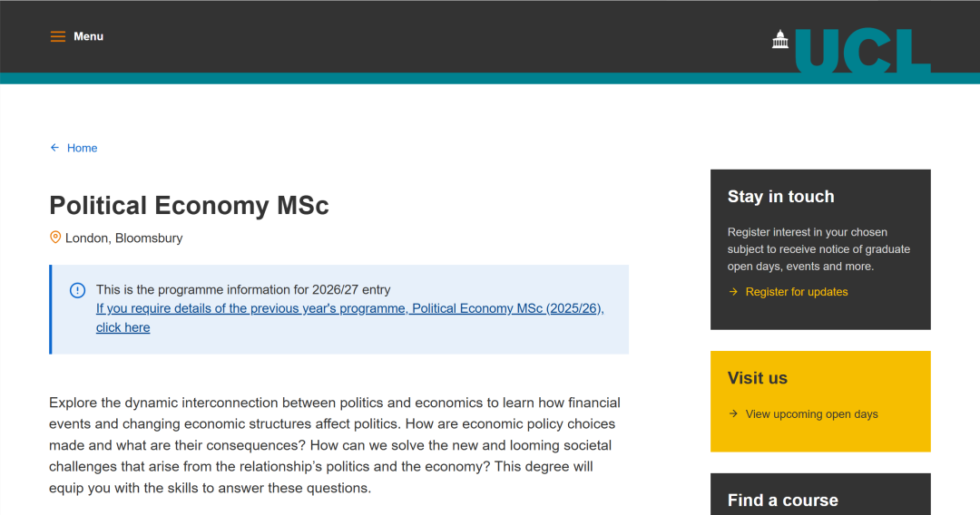Open previous year's programme 2025/26 link
The width and height of the screenshot is (980, 515).
(x=349, y=308)
